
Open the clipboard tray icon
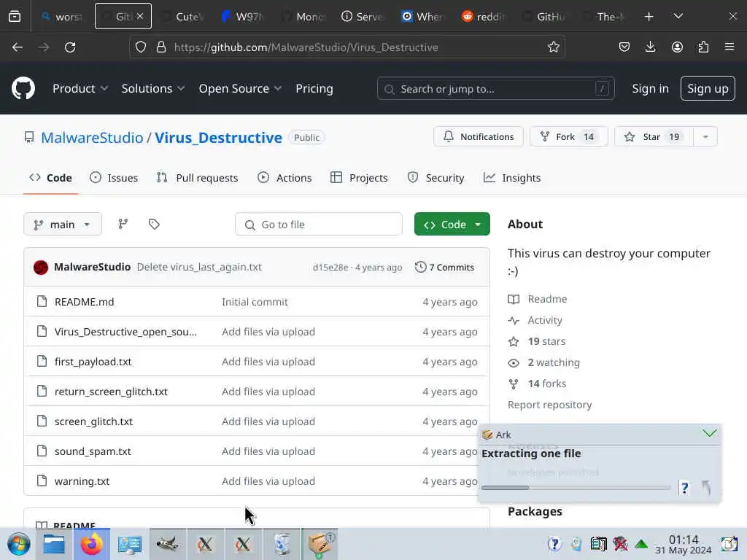[x=598, y=544]
